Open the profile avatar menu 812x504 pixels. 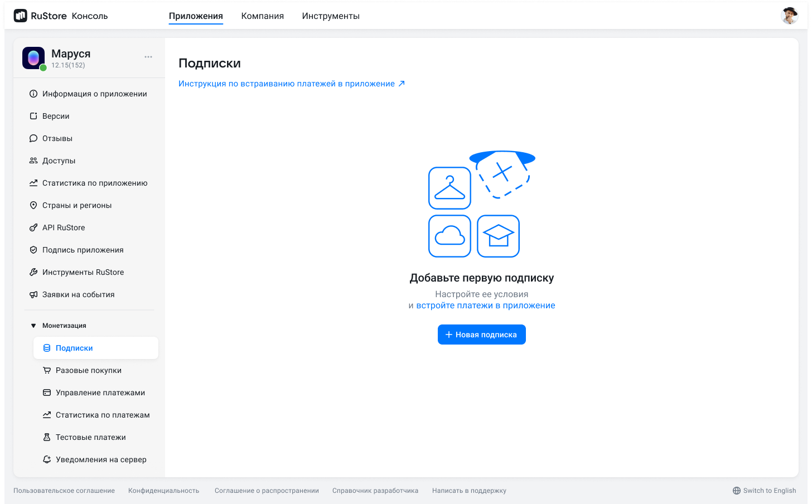[x=790, y=16]
